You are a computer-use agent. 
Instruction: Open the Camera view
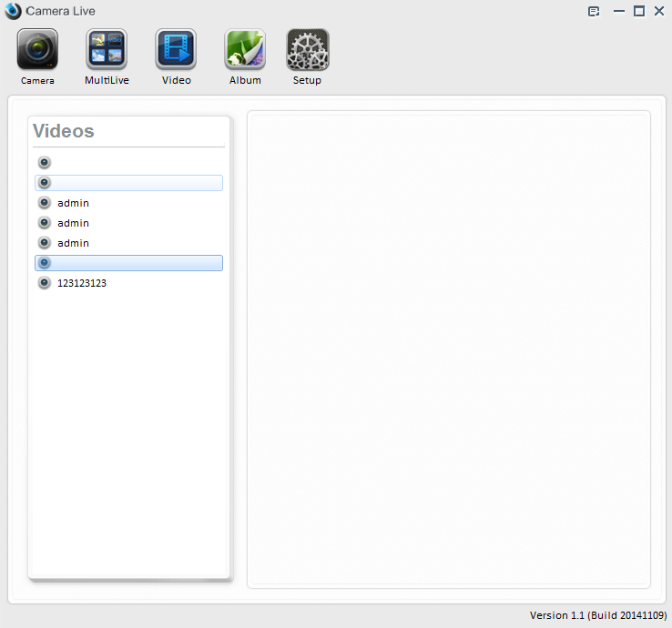tap(37, 50)
